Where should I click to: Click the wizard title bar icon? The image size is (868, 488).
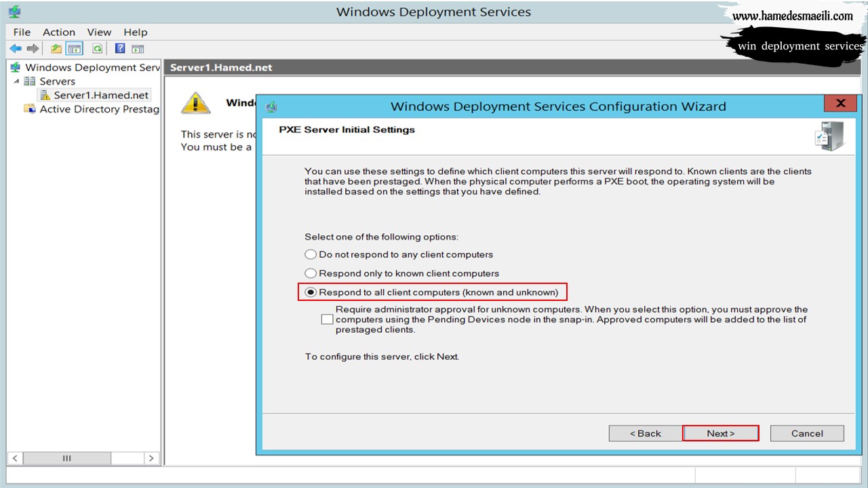point(271,106)
